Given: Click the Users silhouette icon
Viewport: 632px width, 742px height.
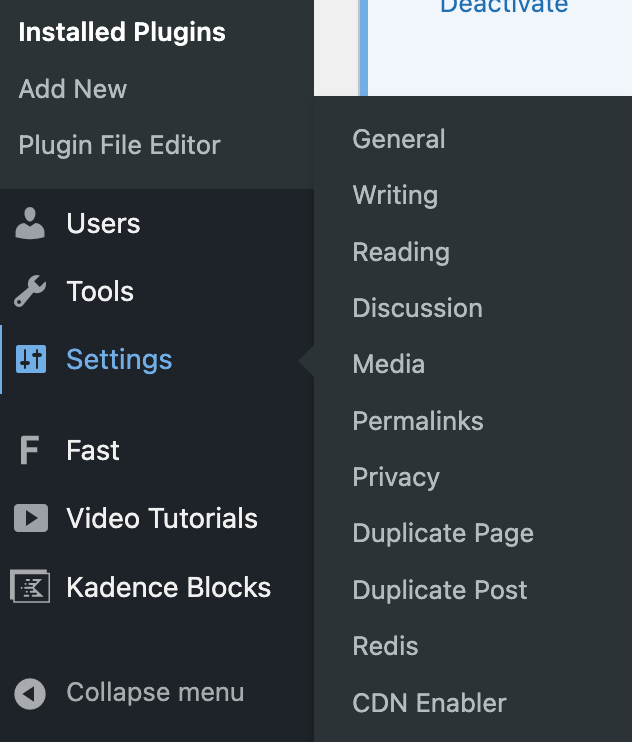Looking at the screenshot, I should pos(30,223).
